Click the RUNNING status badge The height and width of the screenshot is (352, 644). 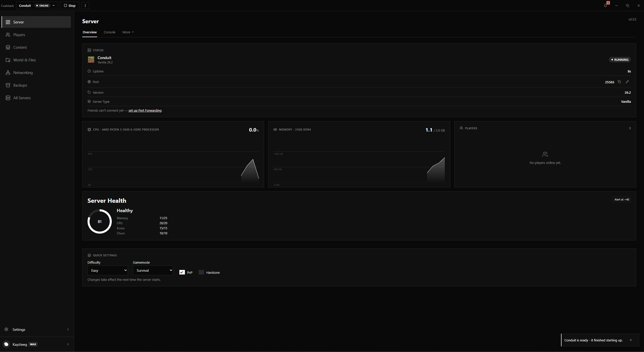pyautogui.click(x=620, y=60)
